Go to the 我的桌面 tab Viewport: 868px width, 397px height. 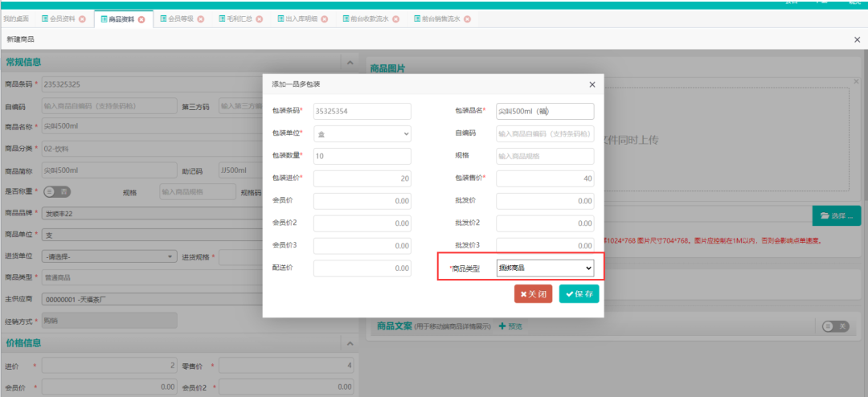click(16, 19)
